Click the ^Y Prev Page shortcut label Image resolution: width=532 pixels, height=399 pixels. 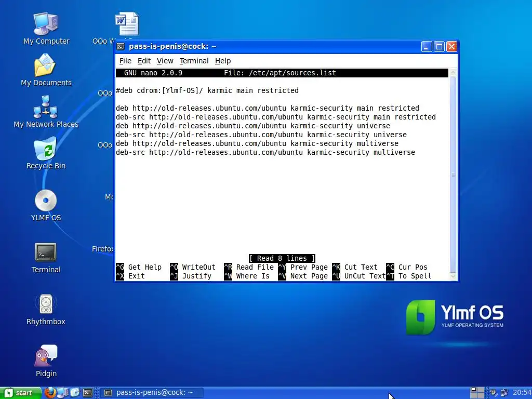pyautogui.click(x=303, y=268)
